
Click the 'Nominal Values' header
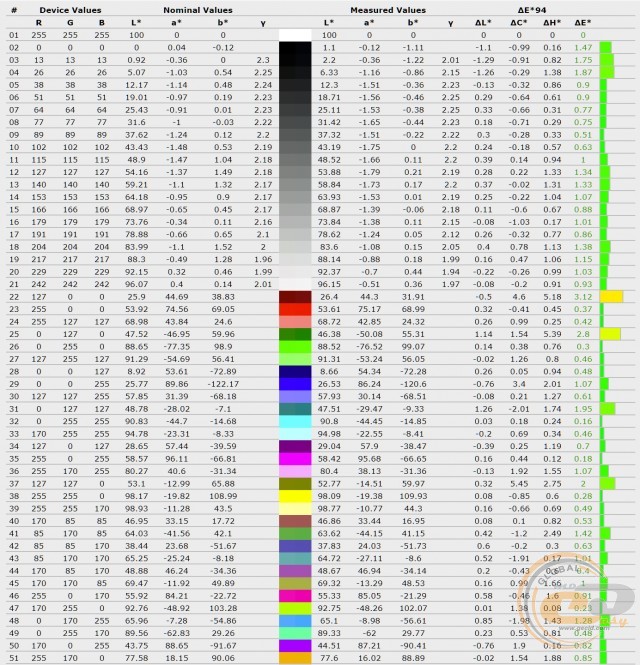198,10
